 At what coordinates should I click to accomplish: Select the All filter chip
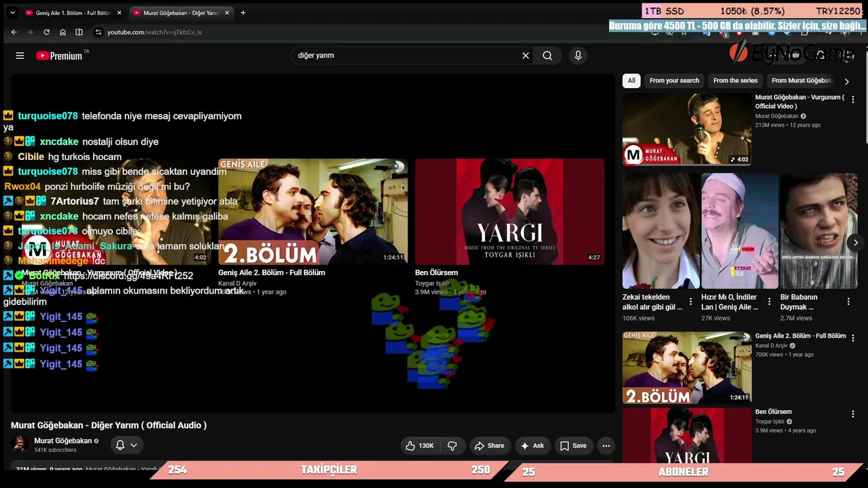coord(631,81)
